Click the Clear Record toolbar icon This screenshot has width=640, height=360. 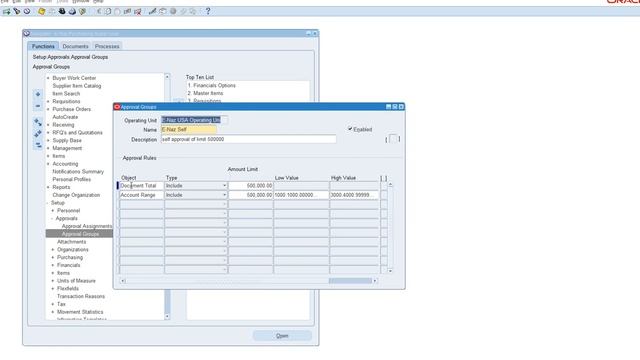click(127, 11)
